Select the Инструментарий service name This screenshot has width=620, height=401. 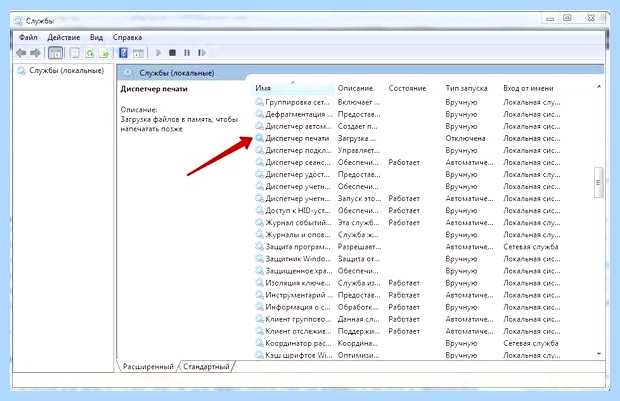click(x=299, y=295)
